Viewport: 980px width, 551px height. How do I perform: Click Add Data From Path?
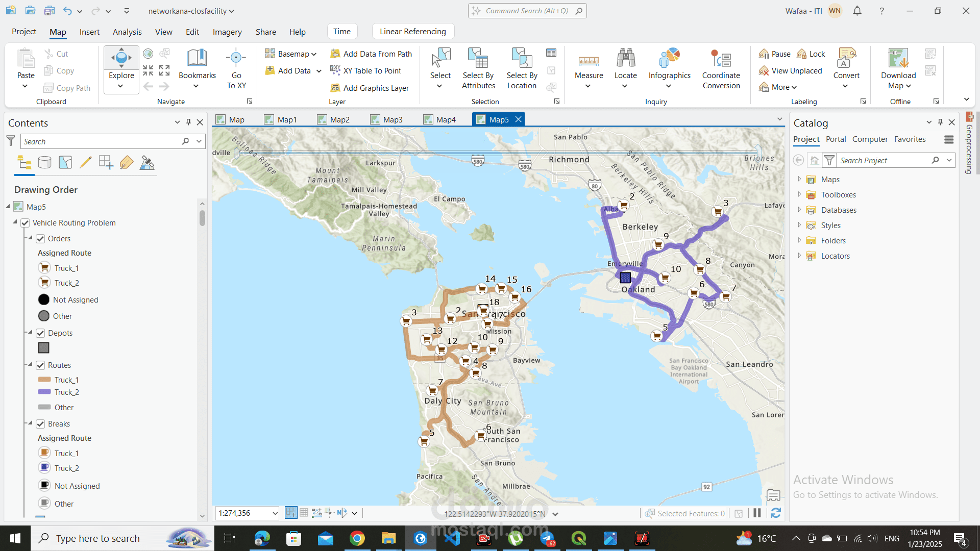tap(371, 54)
